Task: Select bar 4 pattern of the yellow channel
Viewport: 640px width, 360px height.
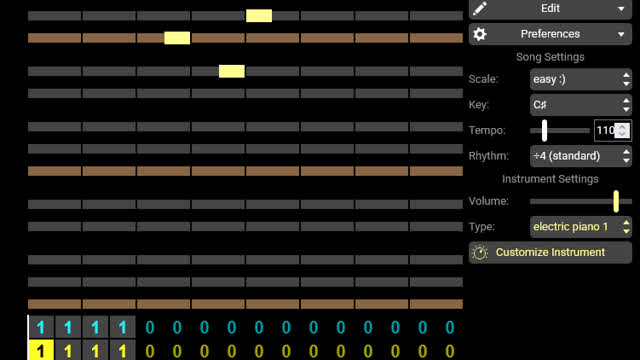Action: coord(123,350)
